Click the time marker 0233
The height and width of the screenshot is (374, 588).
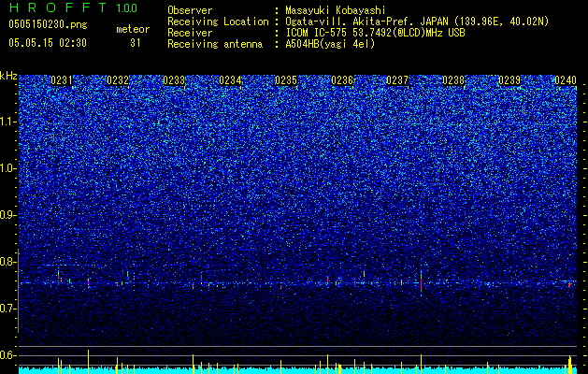(x=174, y=80)
